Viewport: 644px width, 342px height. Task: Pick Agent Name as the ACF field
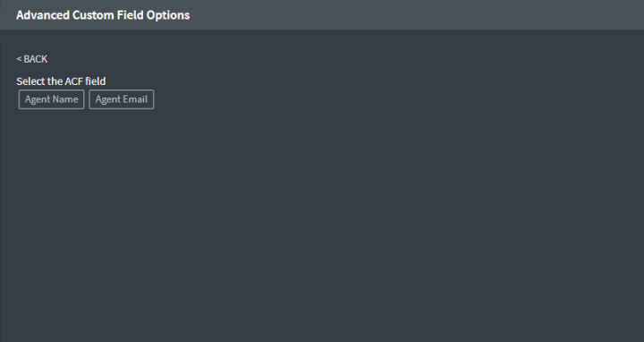pyautogui.click(x=51, y=99)
